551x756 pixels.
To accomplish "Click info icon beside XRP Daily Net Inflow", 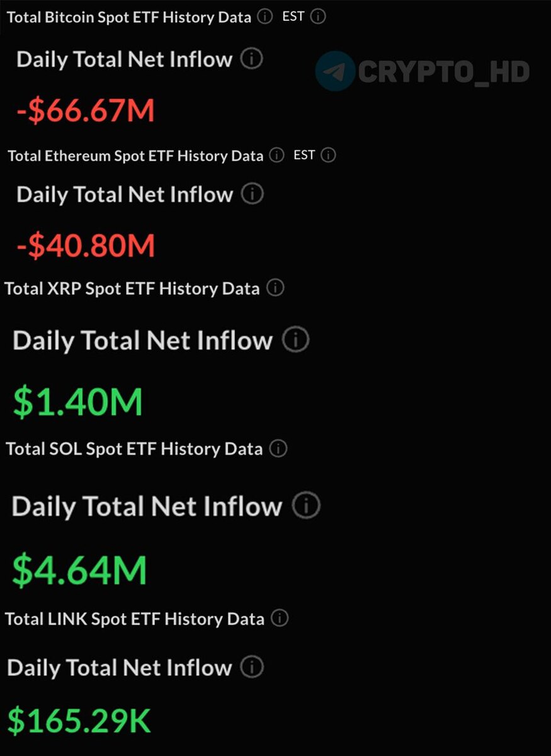I will pyautogui.click(x=295, y=340).
